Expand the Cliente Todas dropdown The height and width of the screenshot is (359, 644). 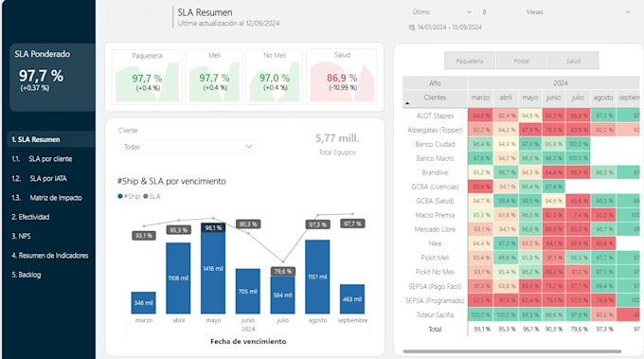pyautogui.click(x=188, y=147)
